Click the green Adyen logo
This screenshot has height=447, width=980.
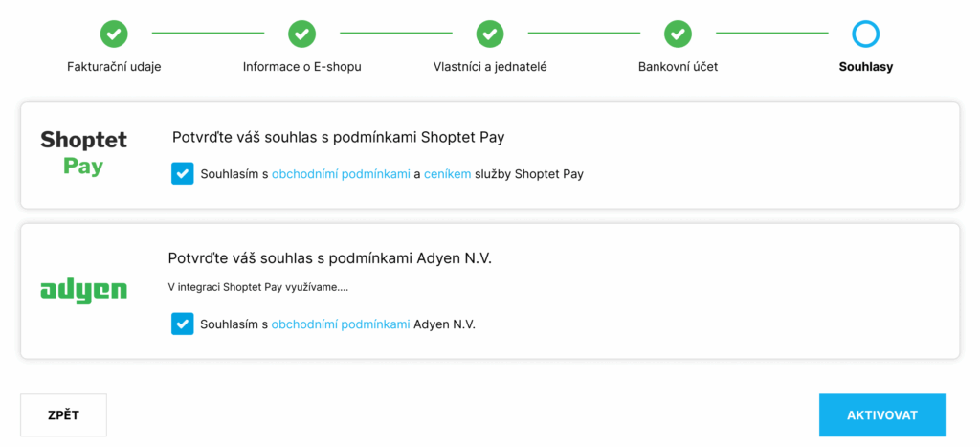point(84,291)
